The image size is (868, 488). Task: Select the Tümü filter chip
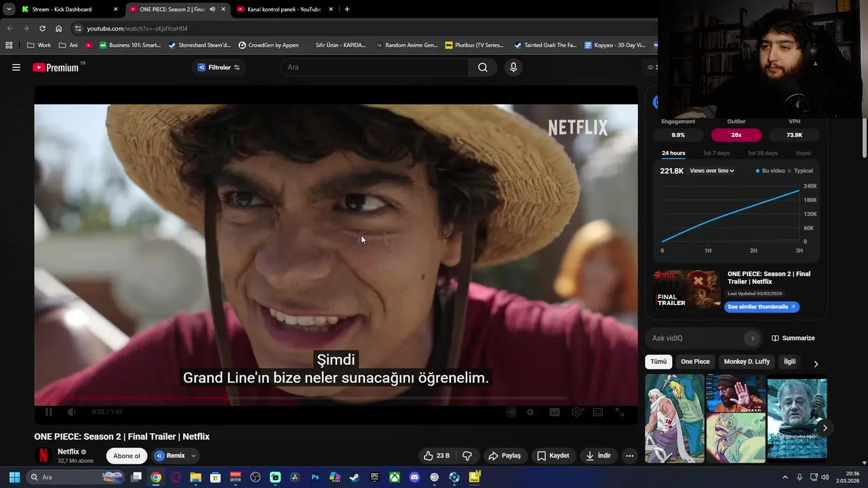click(x=658, y=361)
